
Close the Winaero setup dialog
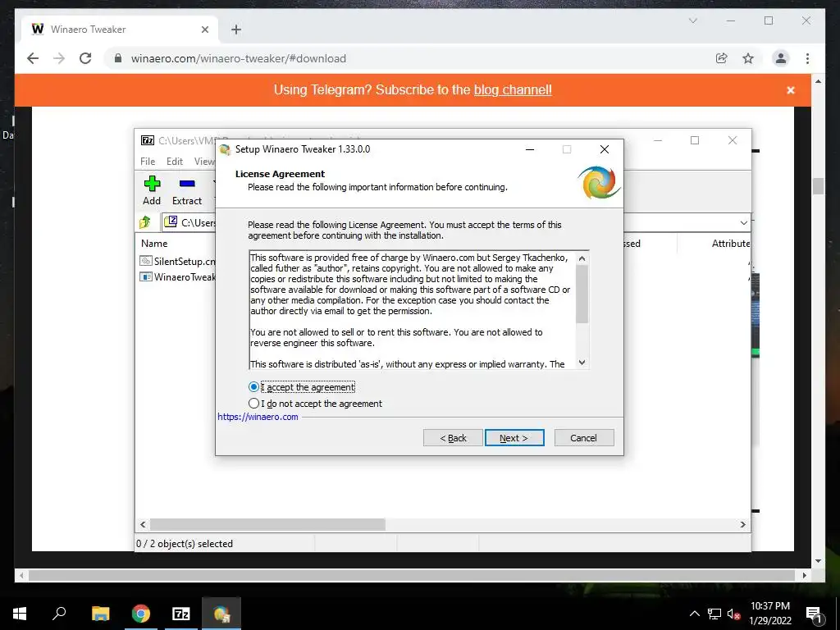coord(605,149)
